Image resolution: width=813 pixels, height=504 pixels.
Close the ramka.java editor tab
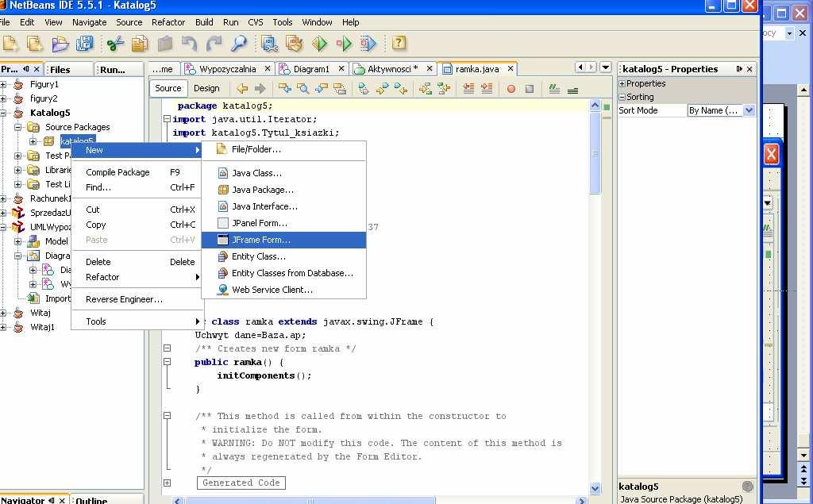tap(511, 68)
